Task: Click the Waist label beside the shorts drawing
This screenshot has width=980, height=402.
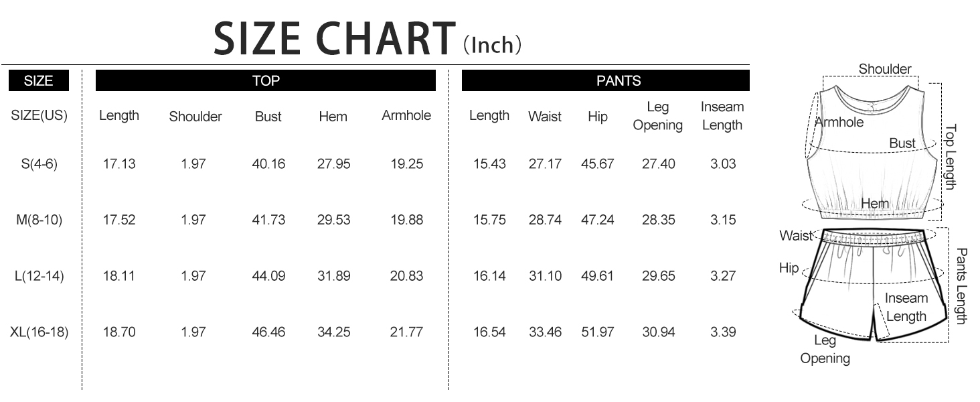Action: (796, 236)
